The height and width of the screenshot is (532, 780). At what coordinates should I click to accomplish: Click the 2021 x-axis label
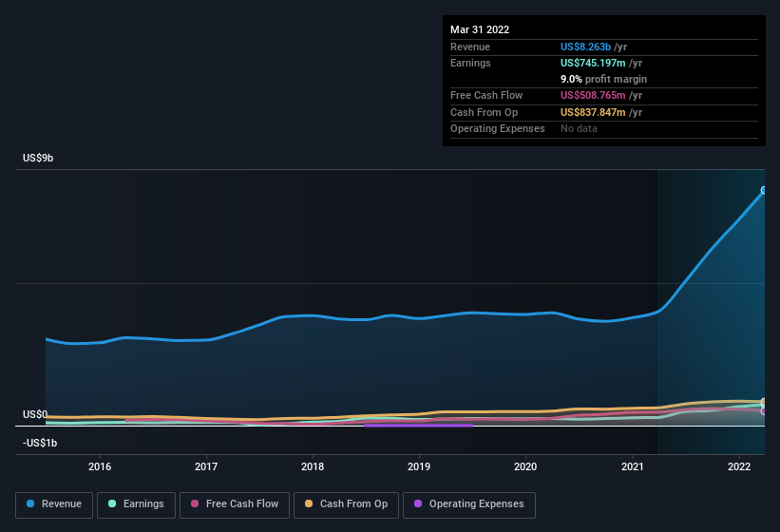click(x=632, y=466)
